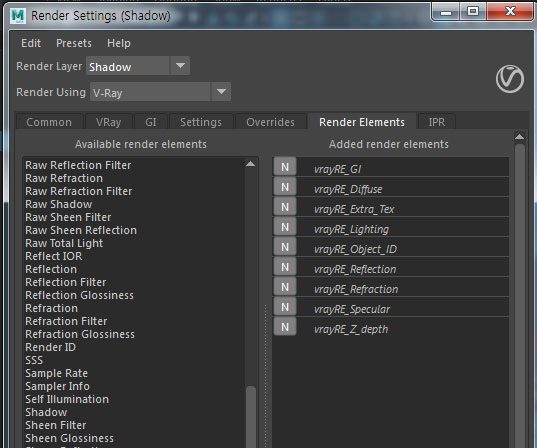Switch to the GI tab
537x448 pixels.
[151, 122]
